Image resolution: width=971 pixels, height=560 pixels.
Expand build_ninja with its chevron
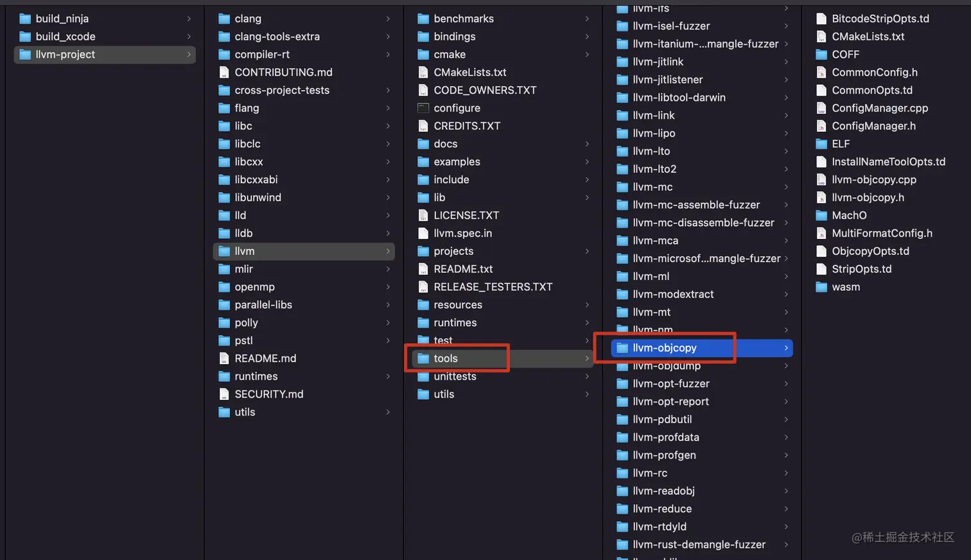pos(189,19)
